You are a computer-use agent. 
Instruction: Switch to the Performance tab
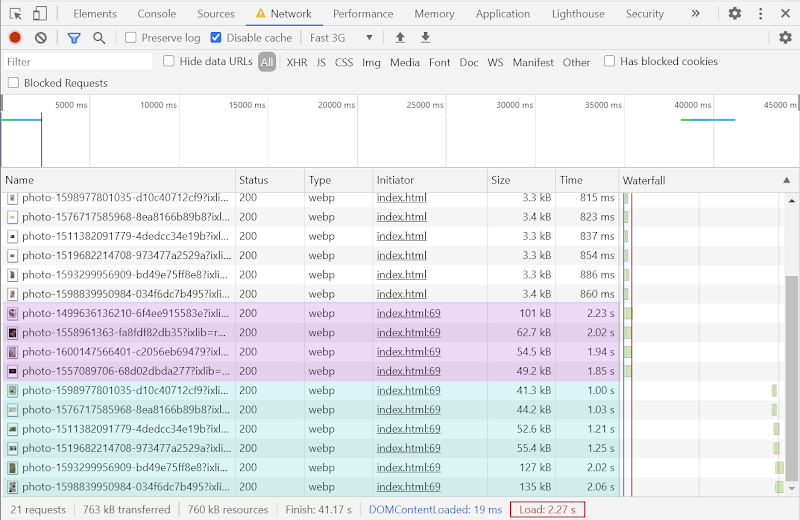363,14
